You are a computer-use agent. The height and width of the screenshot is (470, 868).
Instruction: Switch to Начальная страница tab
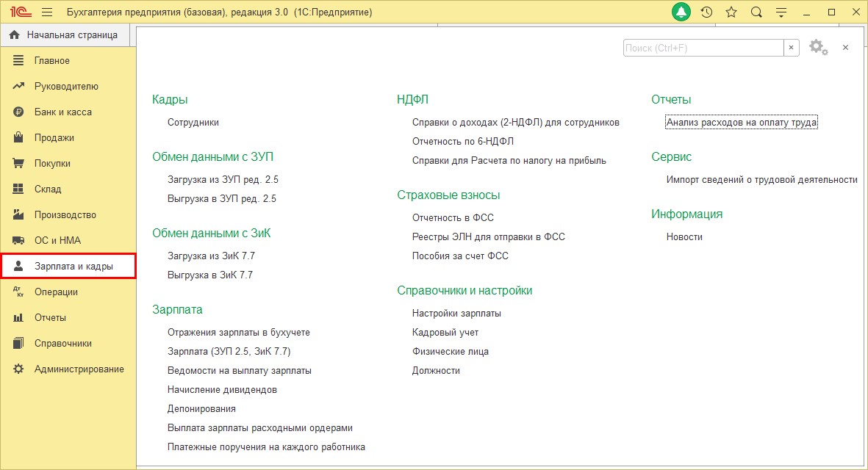click(65, 35)
